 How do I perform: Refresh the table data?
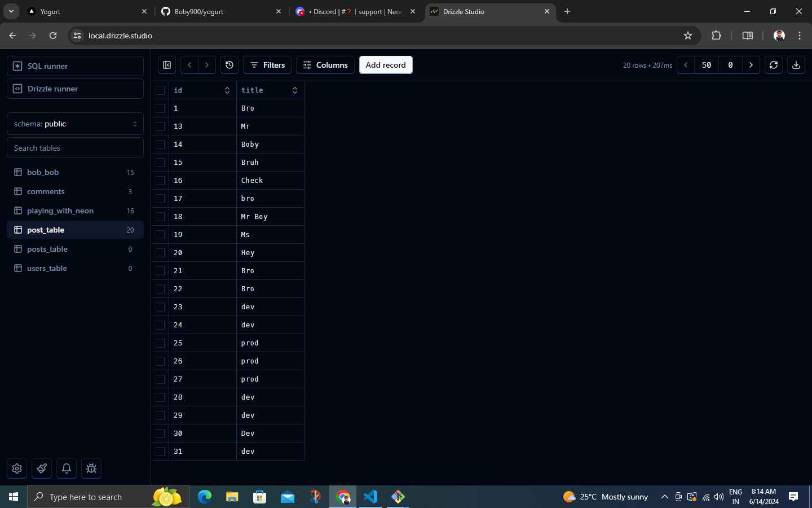tap(774, 65)
